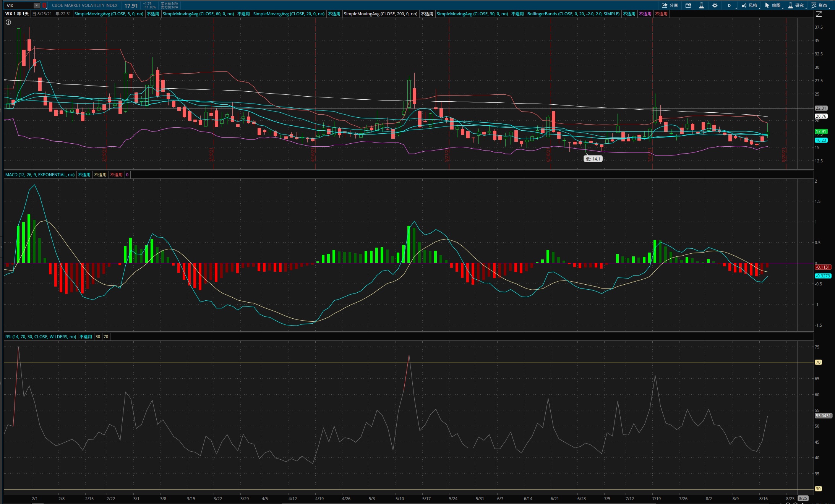
Task: Select the MACD (12, 26, 9, EXPONENTIAL) study label
Action: pyautogui.click(x=40, y=175)
